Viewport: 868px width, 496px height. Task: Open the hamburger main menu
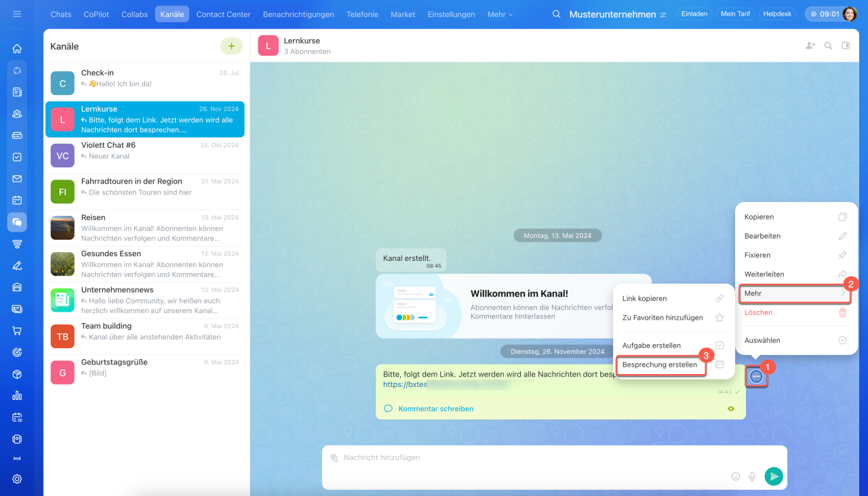click(x=17, y=14)
